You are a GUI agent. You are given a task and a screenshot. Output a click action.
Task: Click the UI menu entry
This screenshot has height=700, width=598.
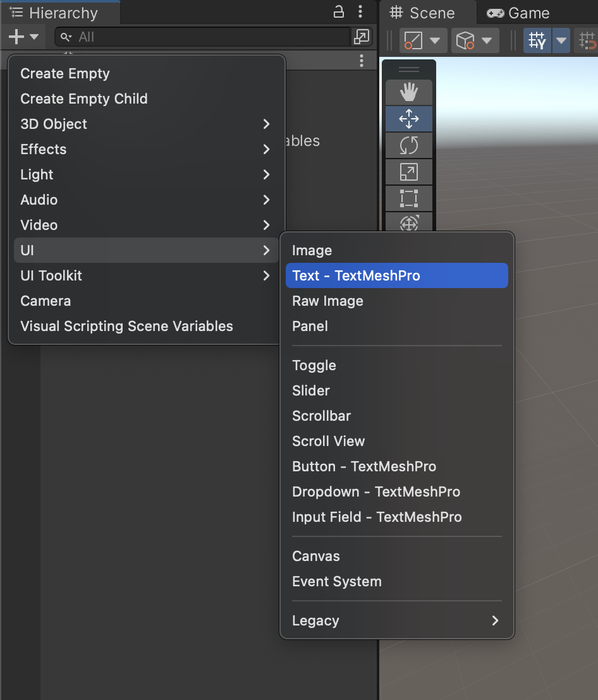[x=147, y=250]
